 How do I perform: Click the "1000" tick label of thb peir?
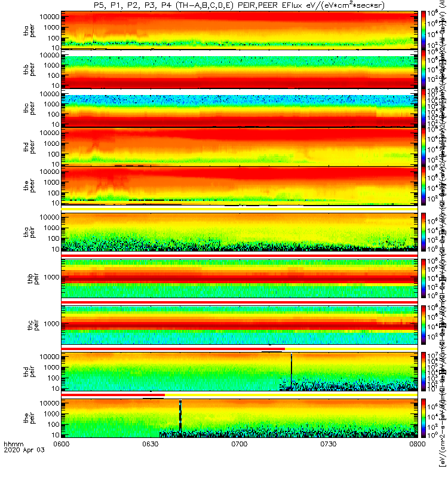pyautogui.click(x=51, y=277)
